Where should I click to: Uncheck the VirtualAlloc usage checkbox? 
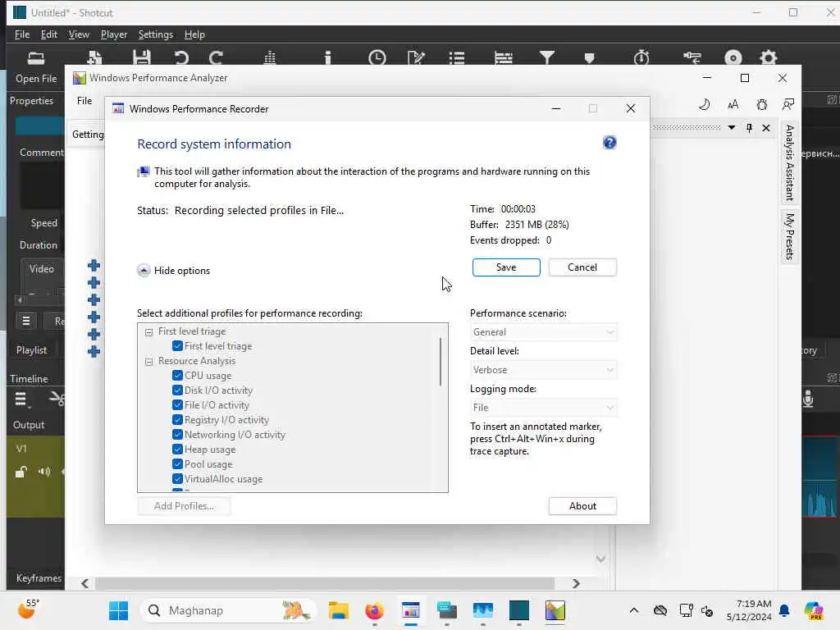coord(177,479)
